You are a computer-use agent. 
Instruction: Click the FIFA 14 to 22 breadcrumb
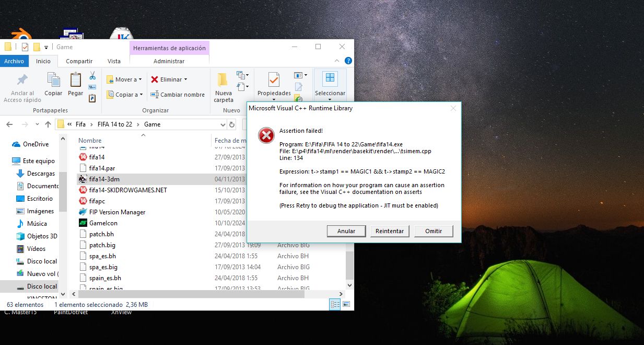115,124
